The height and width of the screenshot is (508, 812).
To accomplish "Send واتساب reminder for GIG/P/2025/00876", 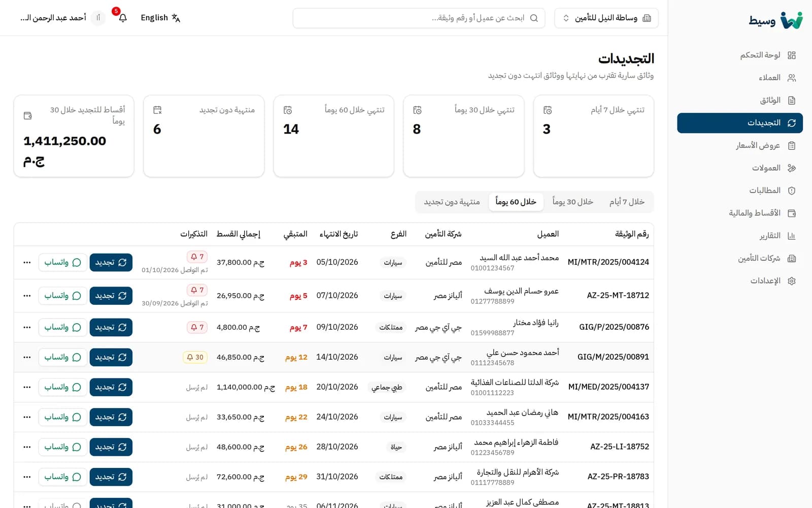I will 62,327.
